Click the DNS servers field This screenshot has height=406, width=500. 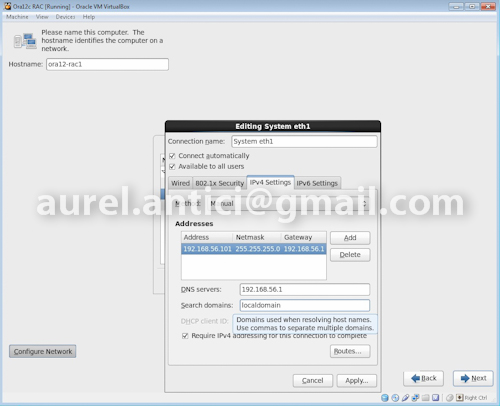[x=305, y=289]
